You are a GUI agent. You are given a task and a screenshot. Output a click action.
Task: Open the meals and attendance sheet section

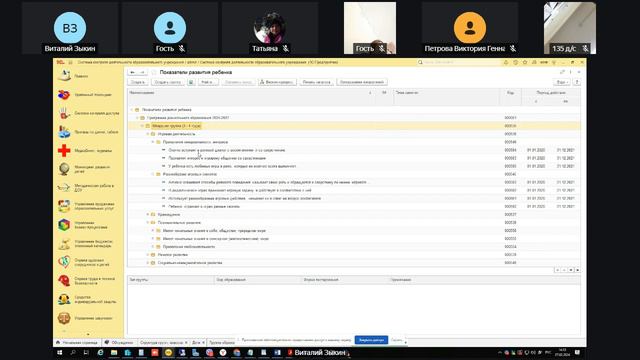point(88,132)
